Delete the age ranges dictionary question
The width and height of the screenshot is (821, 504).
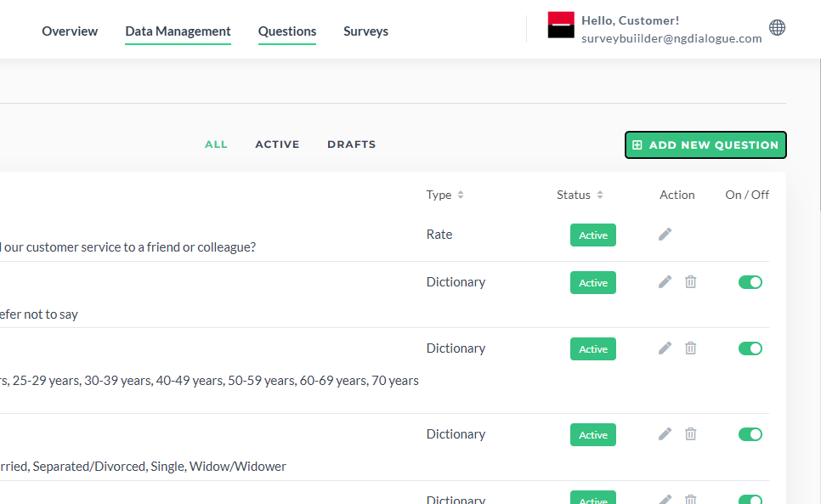[x=691, y=348]
